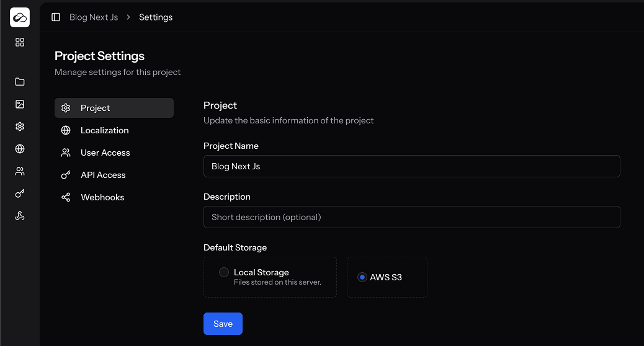Click the webhook icon in the left rail

20,216
